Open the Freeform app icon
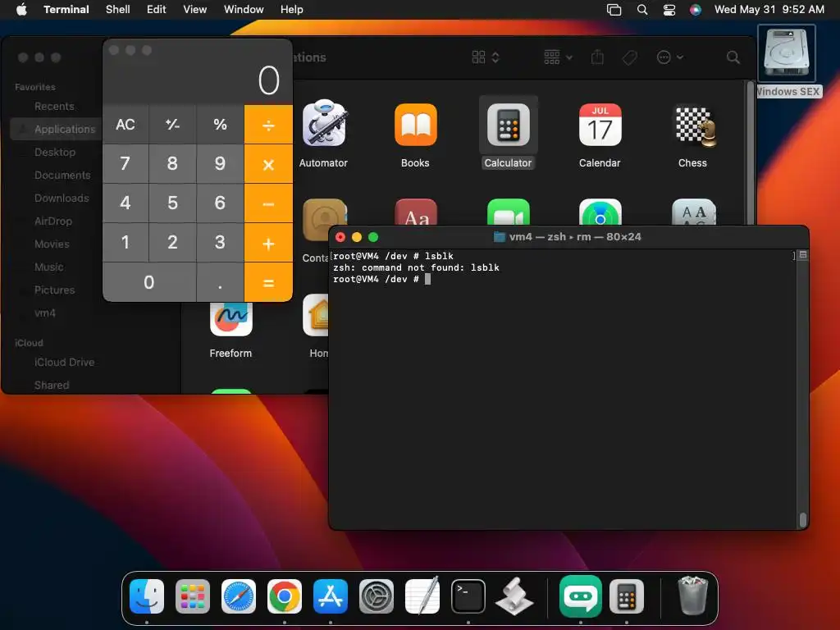The image size is (840, 630). pyautogui.click(x=231, y=317)
